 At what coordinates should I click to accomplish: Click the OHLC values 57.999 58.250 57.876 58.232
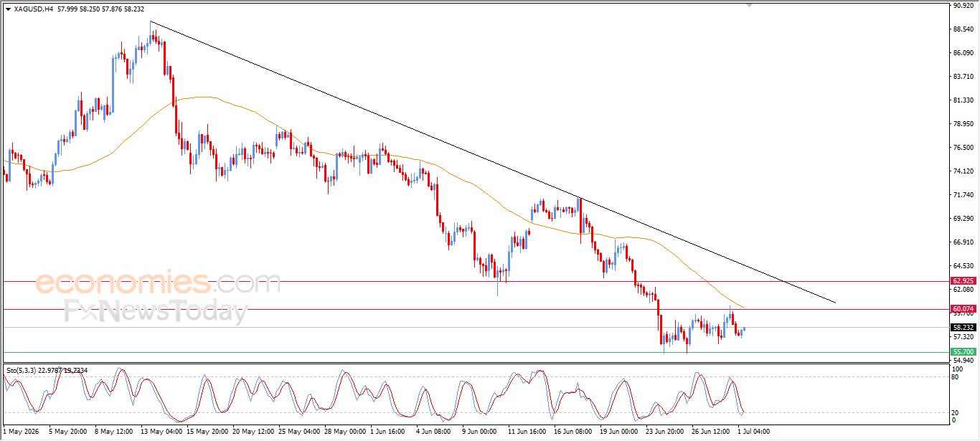coord(99,9)
